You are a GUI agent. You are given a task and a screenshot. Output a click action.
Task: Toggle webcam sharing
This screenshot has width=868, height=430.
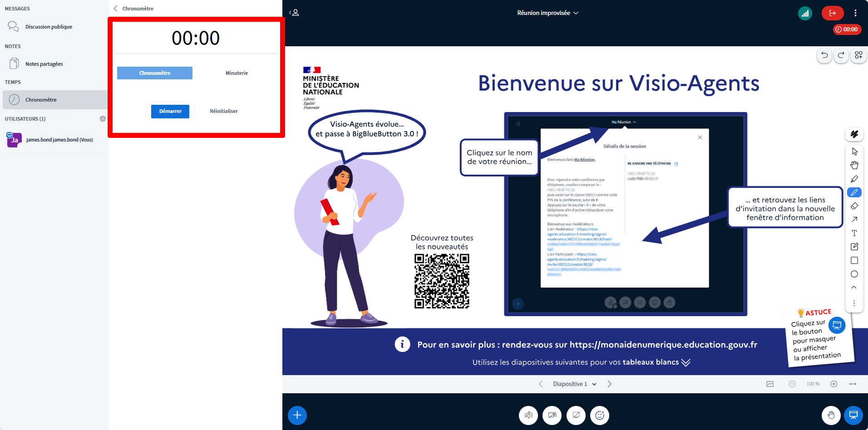[552, 415]
